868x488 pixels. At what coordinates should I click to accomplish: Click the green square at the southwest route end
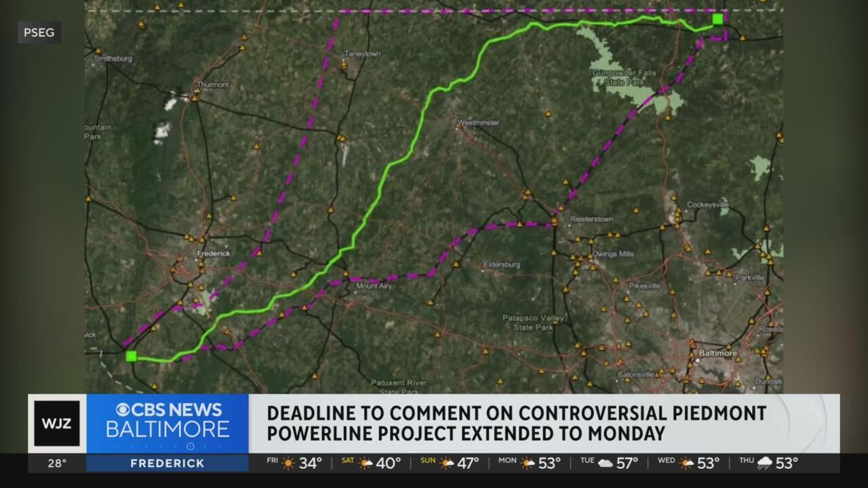[x=131, y=356]
